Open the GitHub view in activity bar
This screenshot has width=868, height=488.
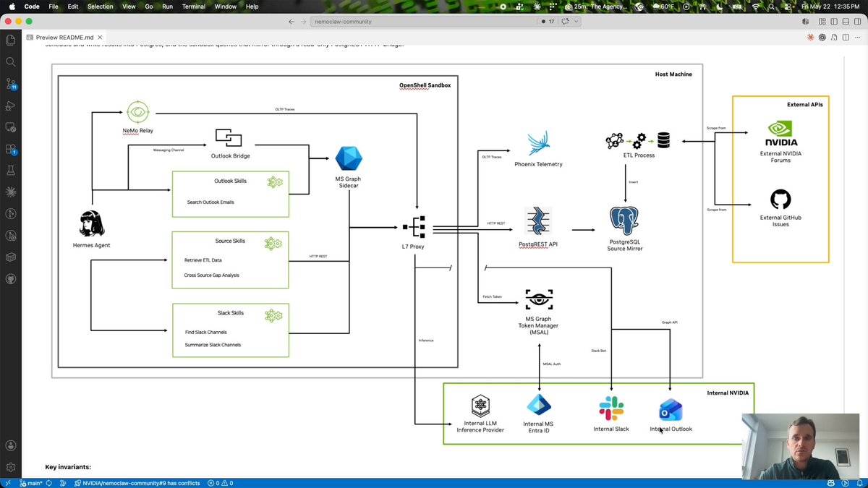click(11, 278)
